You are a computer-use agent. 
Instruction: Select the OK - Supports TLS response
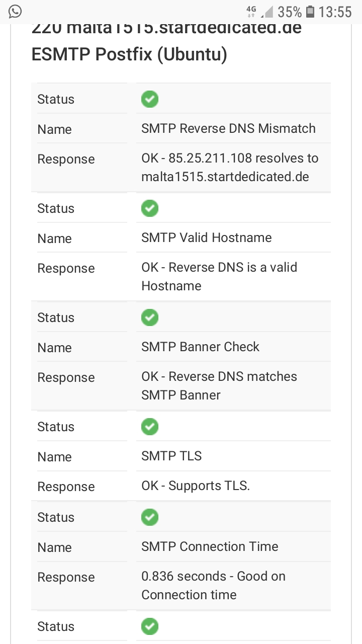196,486
